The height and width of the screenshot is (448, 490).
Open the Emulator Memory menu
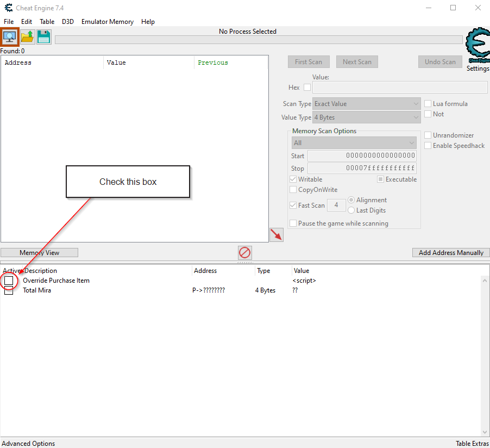coord(108,22)
